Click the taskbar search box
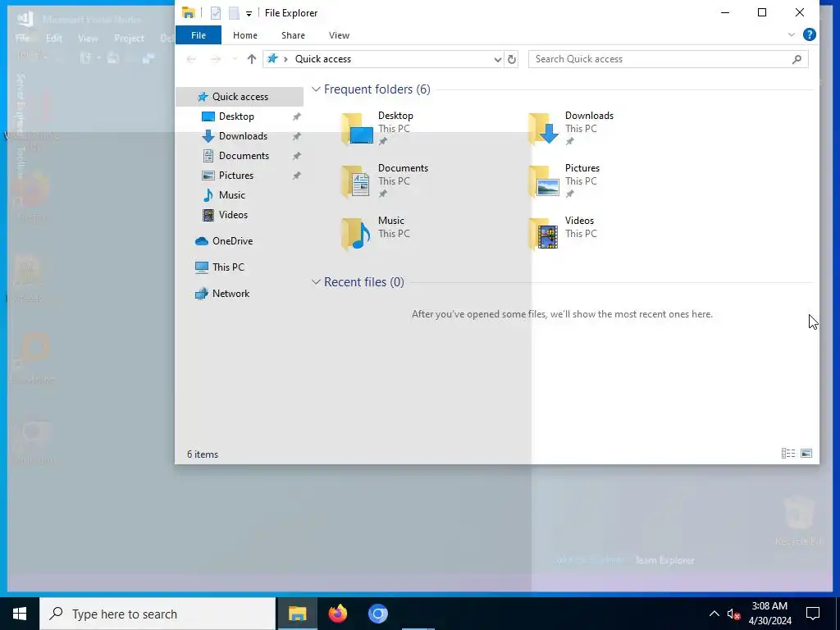 (x=157, y=614)
